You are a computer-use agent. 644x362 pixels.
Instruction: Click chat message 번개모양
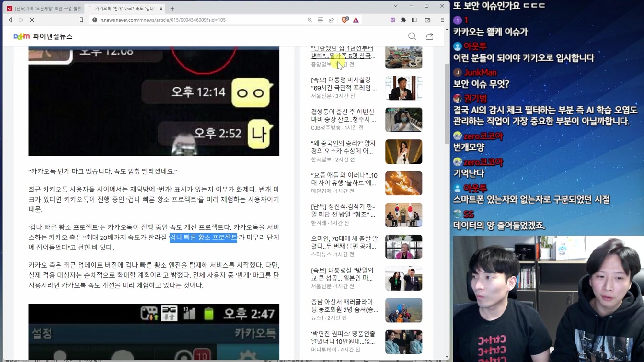tap(469, 147)
